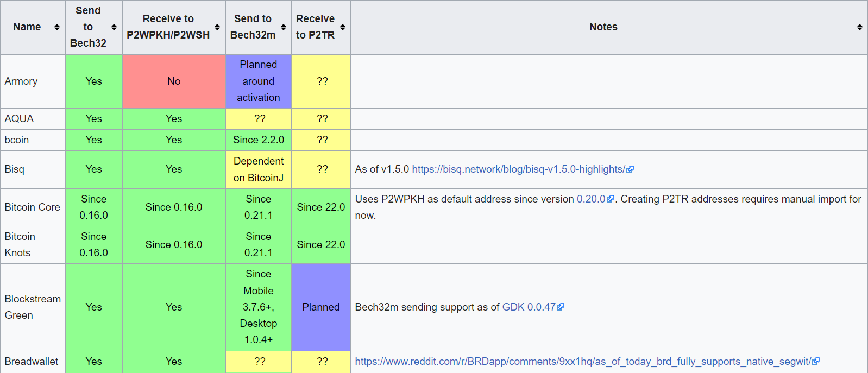Viewport: 868px width, 373px height.
Task: Select the Bitcoin Core name cell
Action: (33, 207)
